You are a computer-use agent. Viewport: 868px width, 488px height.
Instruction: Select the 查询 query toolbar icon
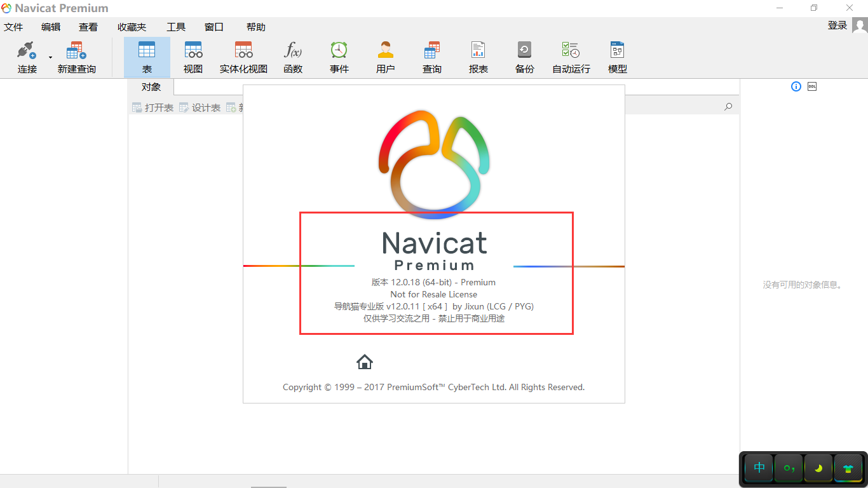pyautogui.click(x=432, y=50)
